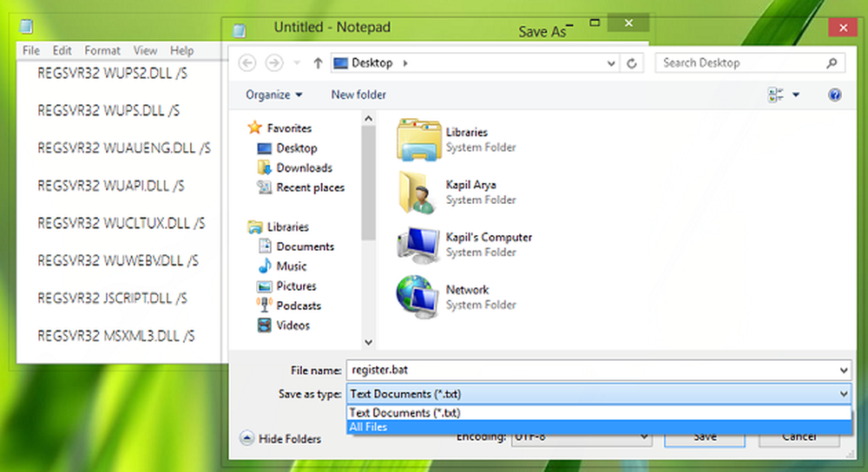Click the New folder button
The image size is (868, 472).
[x=358, y=95]
